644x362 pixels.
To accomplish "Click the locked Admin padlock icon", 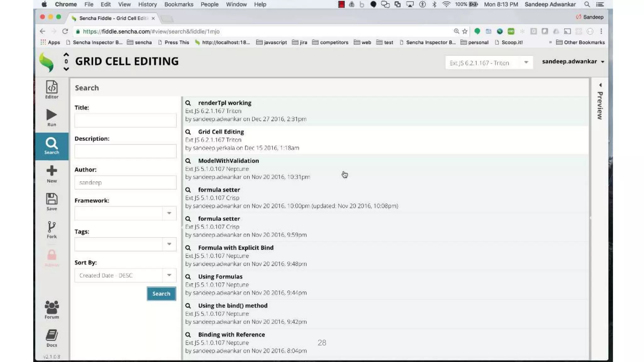I will coord(52,258).
